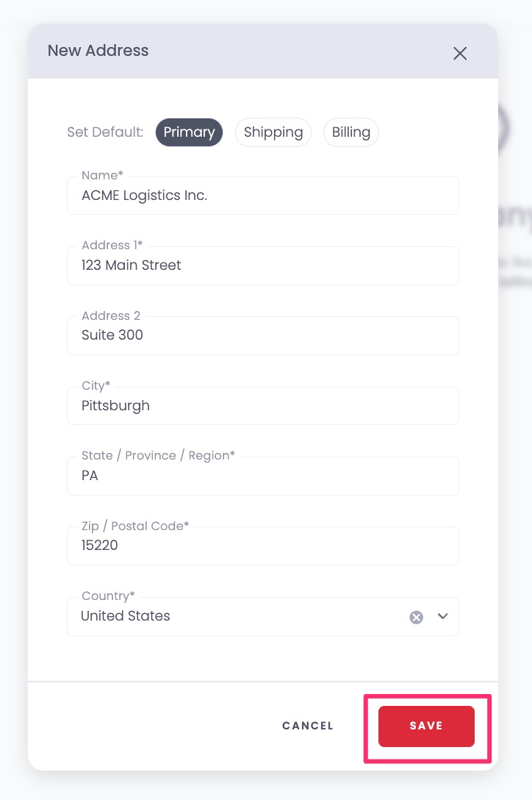Click the New Address dialog title

[x=98, y=51]
